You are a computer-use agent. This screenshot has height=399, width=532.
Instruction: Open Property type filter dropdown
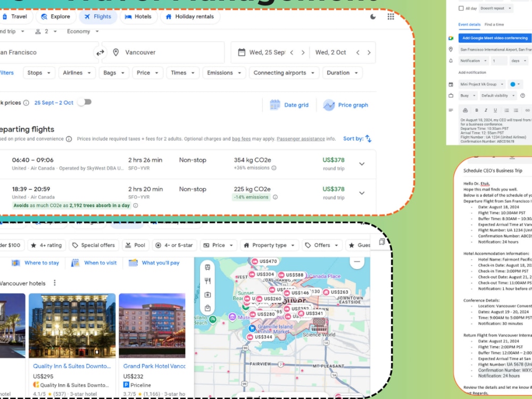coord(269,245)
